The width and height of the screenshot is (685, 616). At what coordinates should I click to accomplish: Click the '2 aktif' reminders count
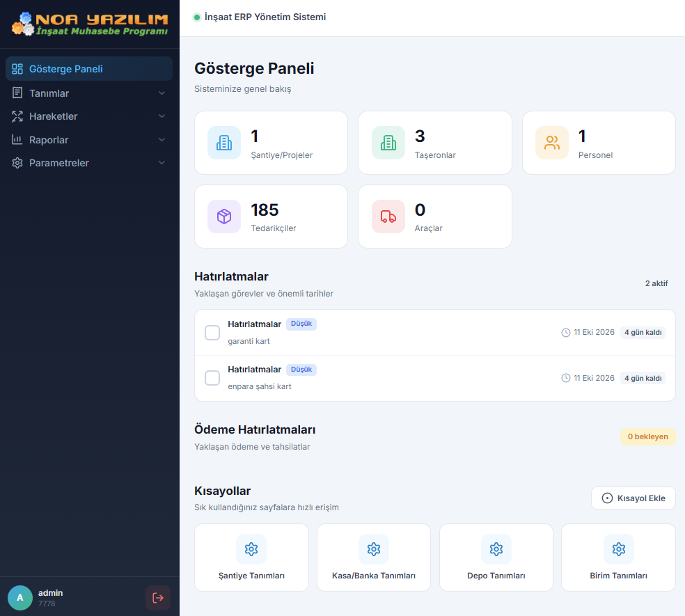tap(656, 283)
